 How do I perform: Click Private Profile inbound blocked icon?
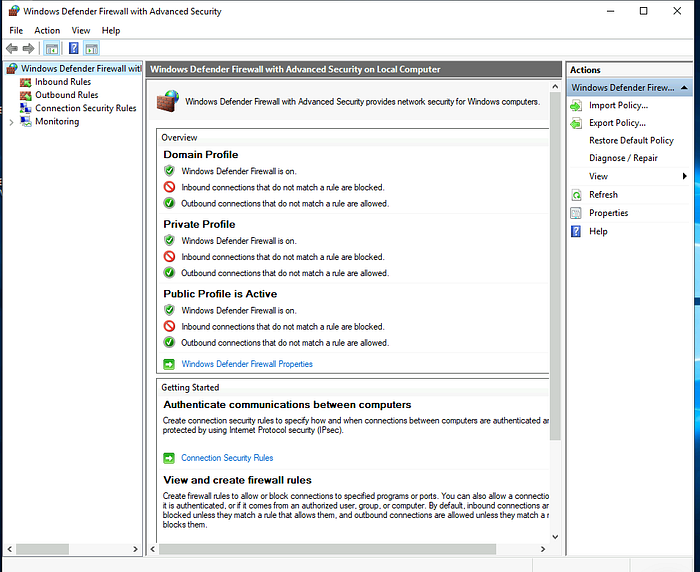click(169, 257)
